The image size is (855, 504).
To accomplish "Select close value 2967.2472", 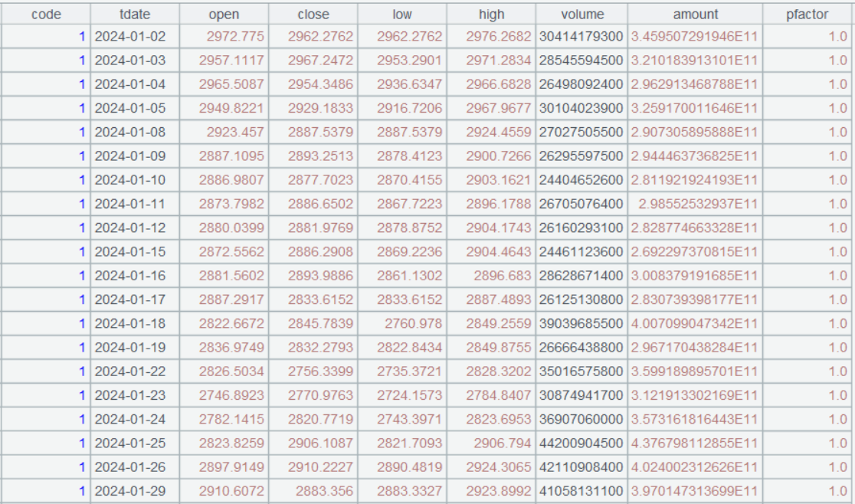I will point(313,61).
